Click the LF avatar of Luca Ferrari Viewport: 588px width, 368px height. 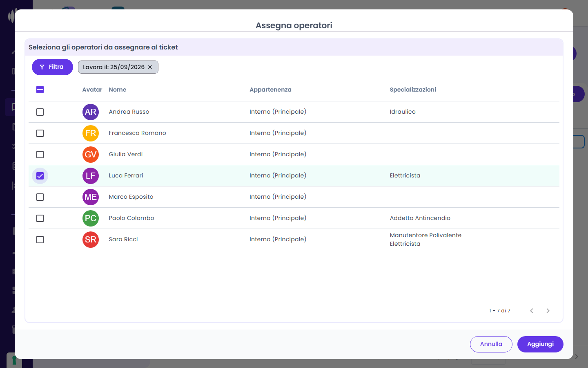tap(91, 176)
